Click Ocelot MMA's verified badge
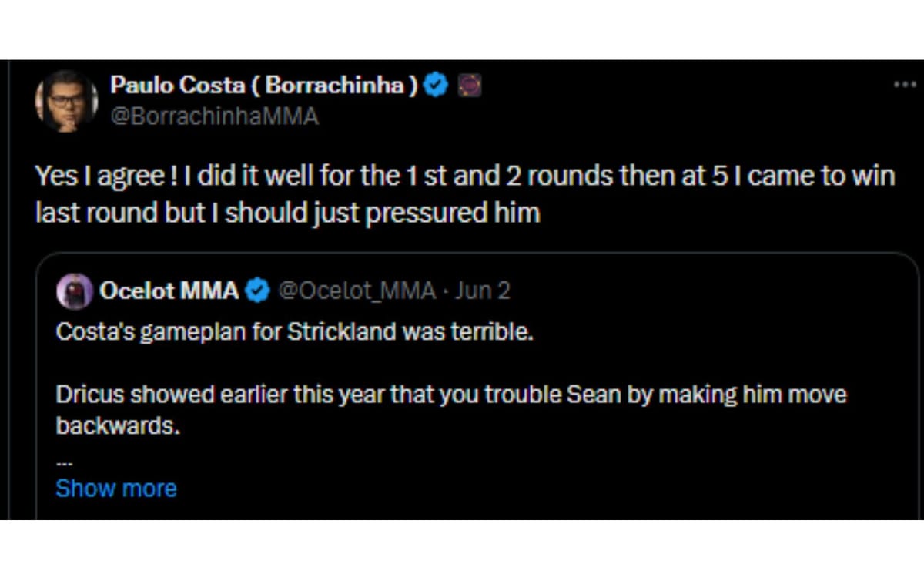Screen dimensions: 924x578 point(256,291)
